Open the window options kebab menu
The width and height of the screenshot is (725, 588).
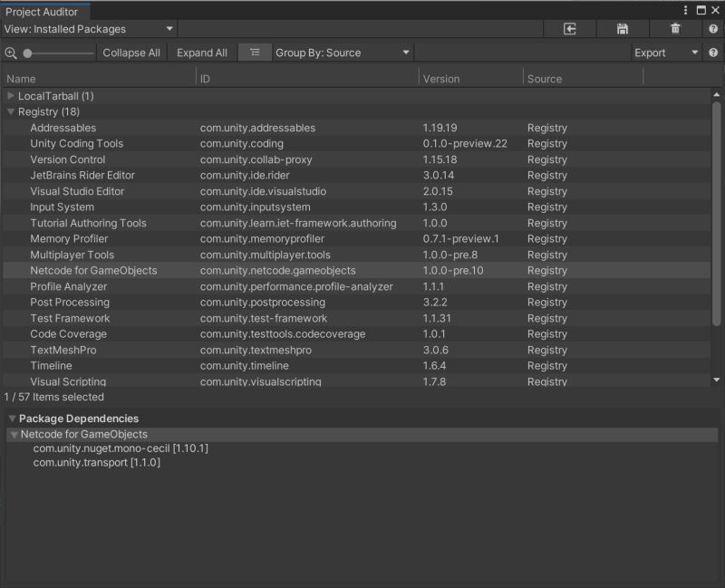pyautogui.click(x=685, y=10)
